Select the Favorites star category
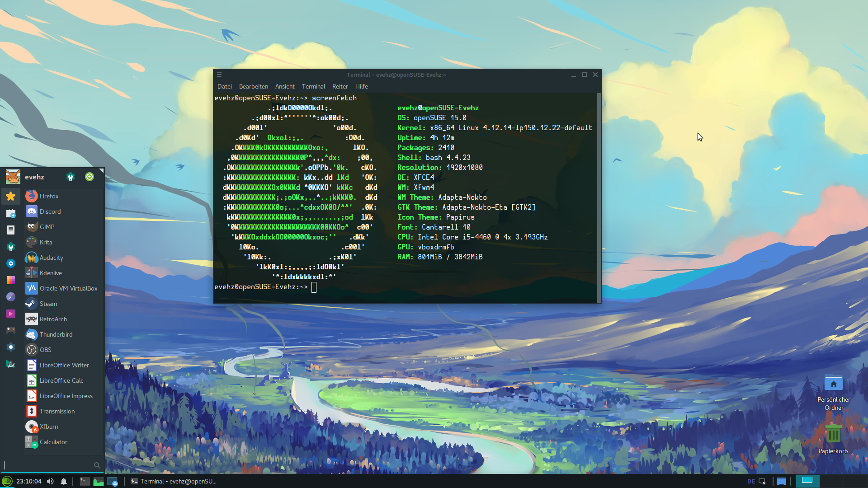 coord(11,196)
